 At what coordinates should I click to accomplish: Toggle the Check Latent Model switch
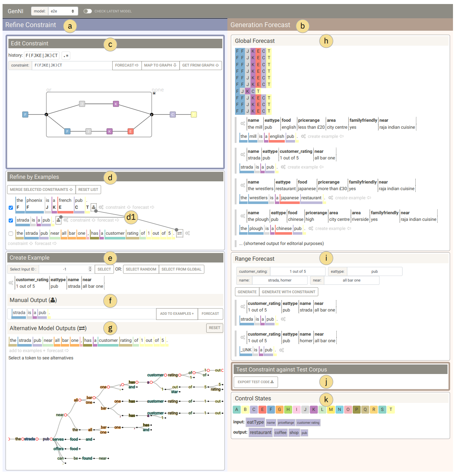pyautogui.click(x=87, y=11)
